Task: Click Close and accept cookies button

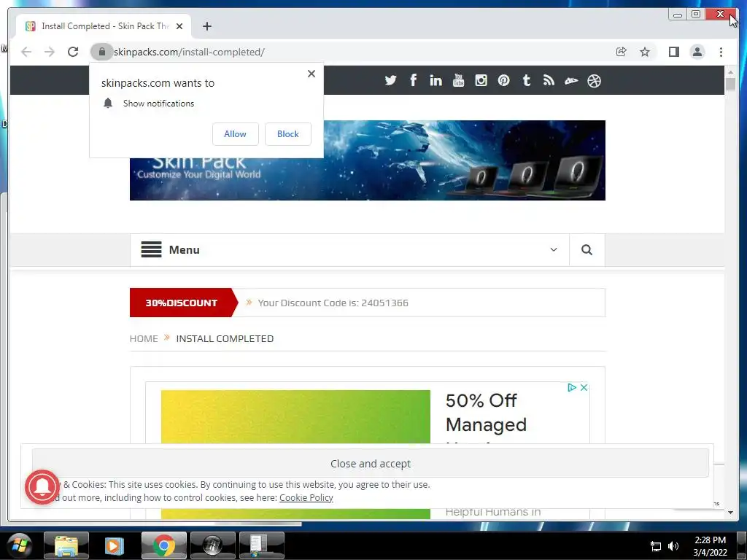Action: click(x=370, y=463)
